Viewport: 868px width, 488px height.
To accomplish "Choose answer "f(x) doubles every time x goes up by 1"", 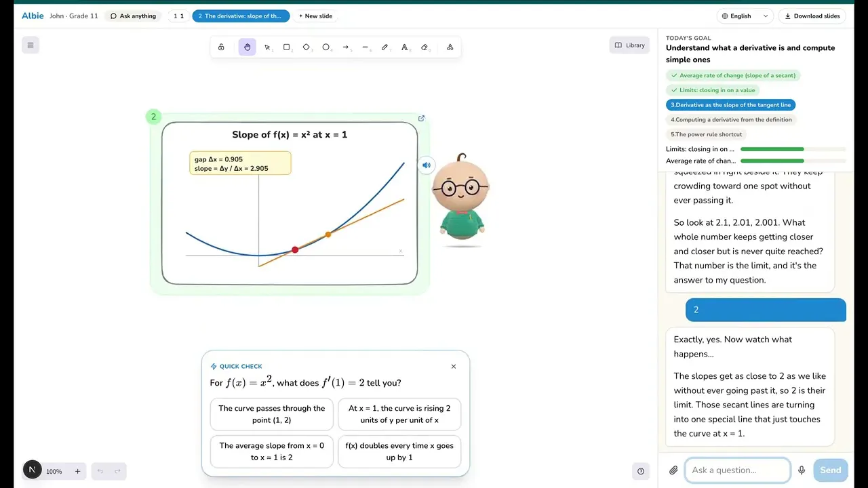I will tap(399, 451).
